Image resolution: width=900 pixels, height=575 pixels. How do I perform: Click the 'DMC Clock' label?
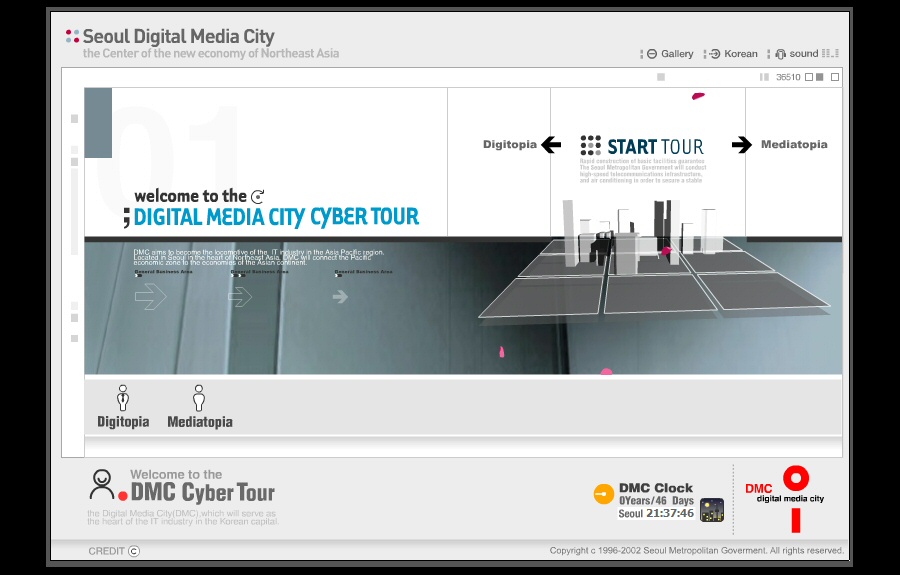coord(655,488)
